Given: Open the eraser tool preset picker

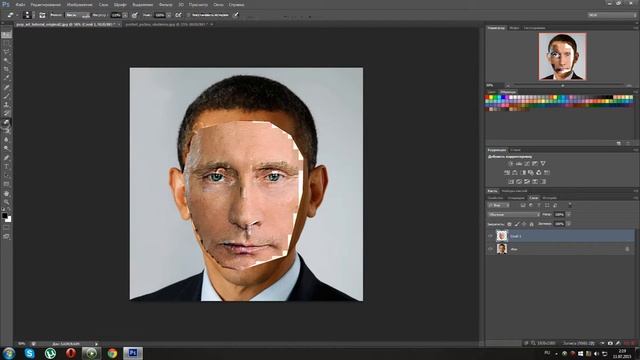Looking at the screenshot, I should tap(11, 15).
